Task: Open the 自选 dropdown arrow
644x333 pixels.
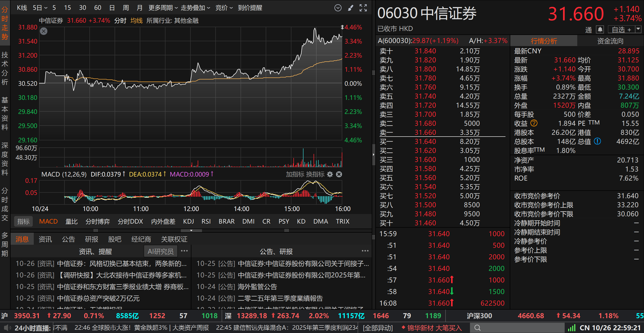Action: (638, 29)
